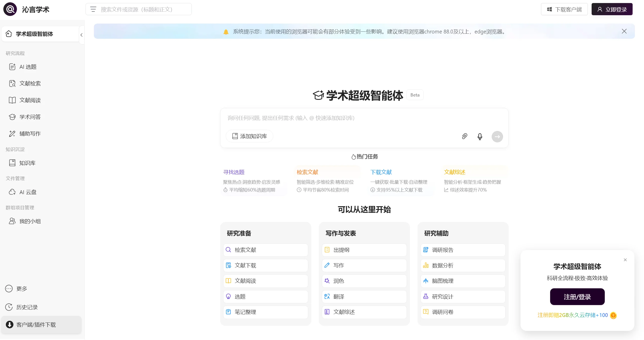This screenshot has width=644, height=340.
Task: Open 我的小组 group management
Action: 30,221
